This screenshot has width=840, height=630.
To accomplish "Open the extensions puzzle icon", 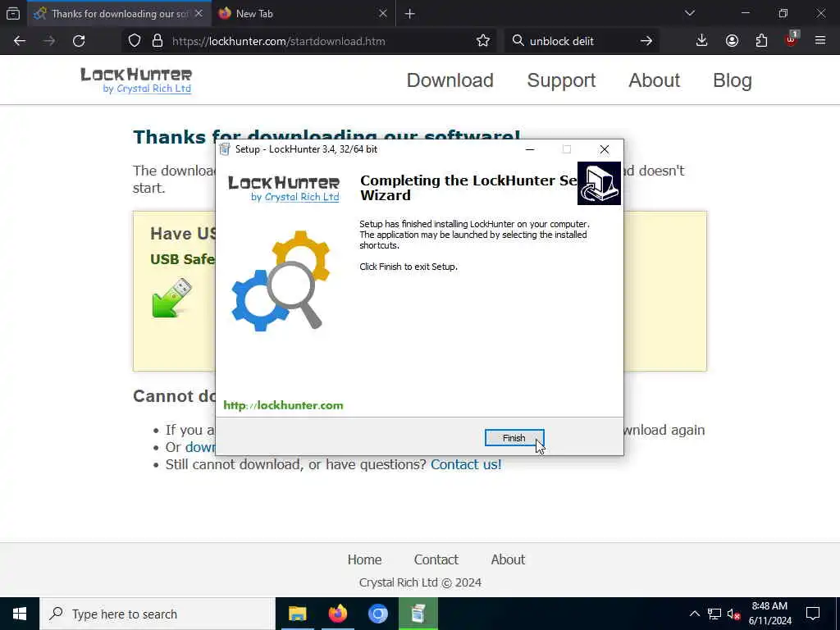I will [x=761, y=41].
